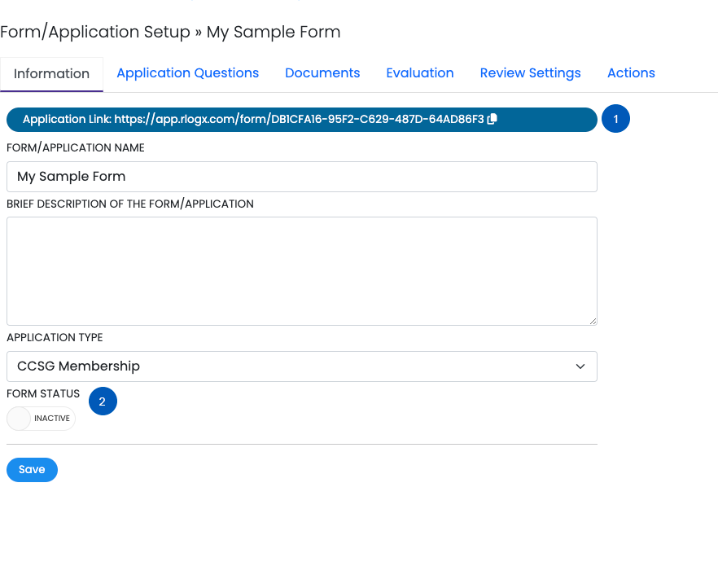This screenshot has width=718, height=588.
Task: Open the Application Questions tab
Action: tap(188, 73)
